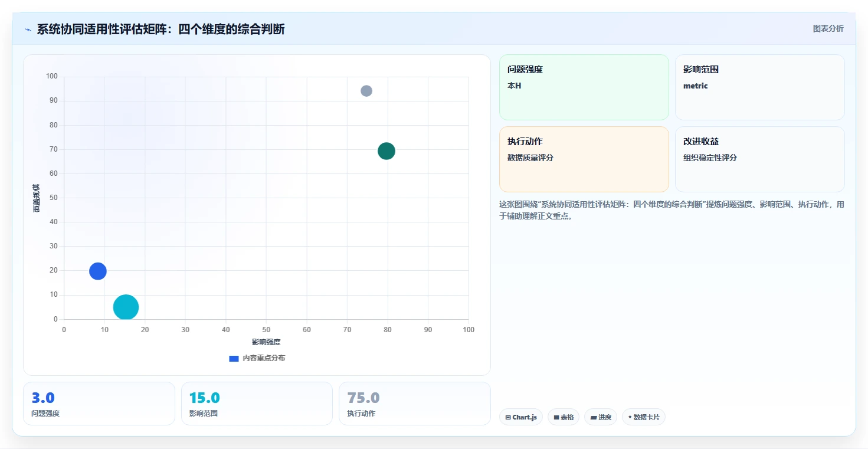Screen dimensions: 868x449
Task: Click the description paragraph starting with 这张图围绕
Action: pos(672,210)
